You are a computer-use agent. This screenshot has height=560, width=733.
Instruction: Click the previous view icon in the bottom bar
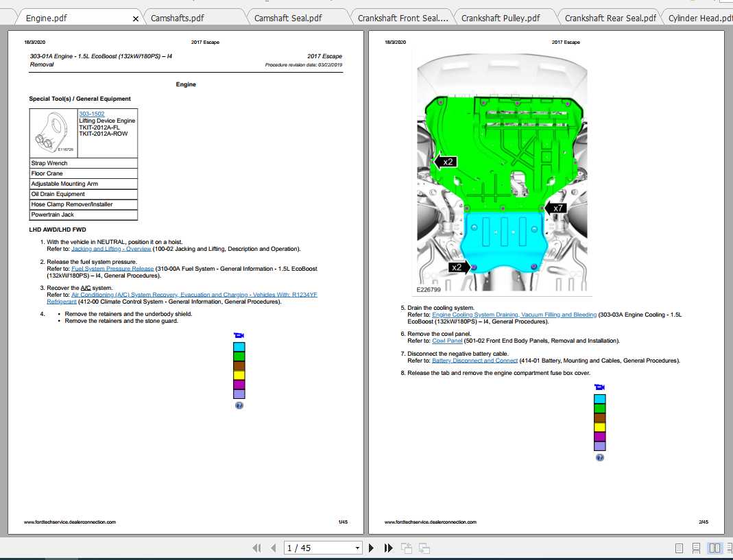pos(407,548)
